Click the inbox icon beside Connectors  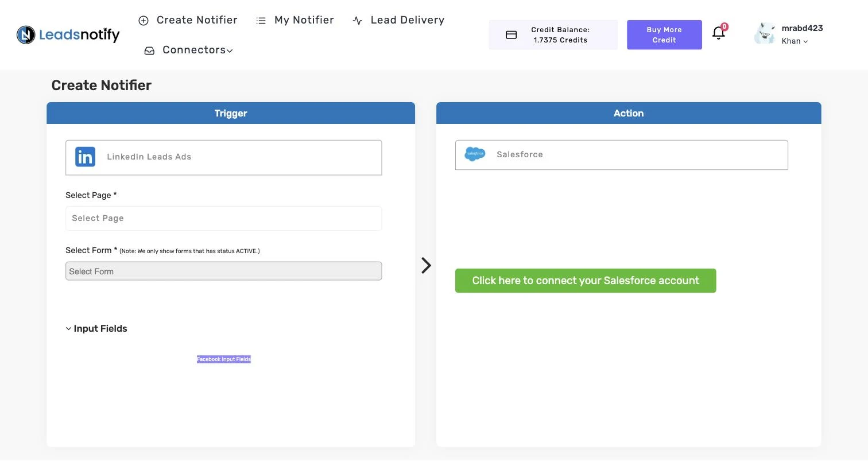click(x=149, y=51)
